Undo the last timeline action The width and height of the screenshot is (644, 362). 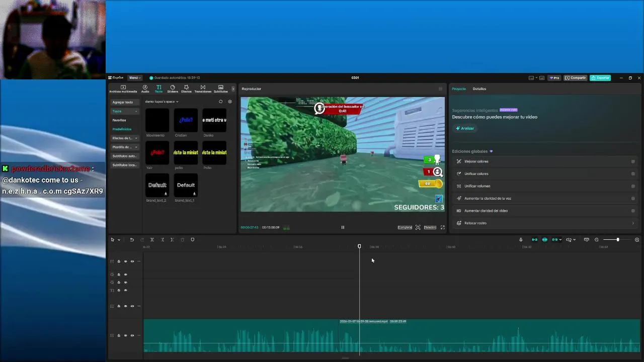pyautogui.click(x=132, y=240)
